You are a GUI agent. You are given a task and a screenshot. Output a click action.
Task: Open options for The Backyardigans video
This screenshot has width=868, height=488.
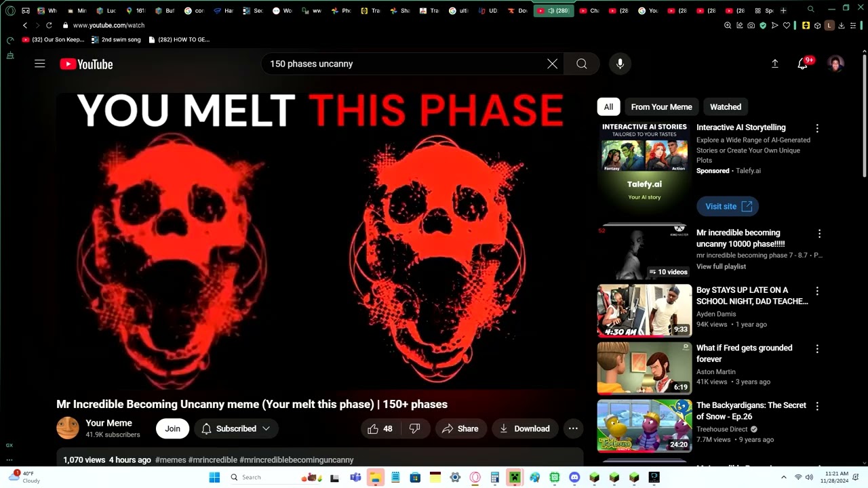817,406
